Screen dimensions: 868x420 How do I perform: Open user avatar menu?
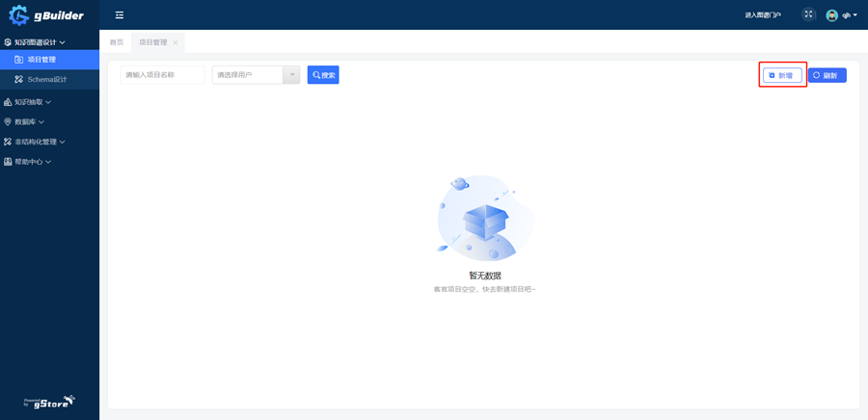pyautogui.click(x=831, y=15)
